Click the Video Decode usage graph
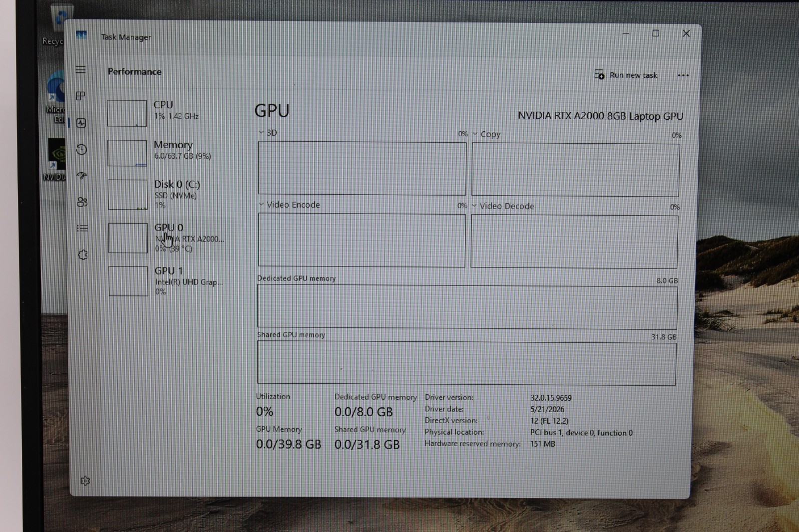 coord(574,242)
